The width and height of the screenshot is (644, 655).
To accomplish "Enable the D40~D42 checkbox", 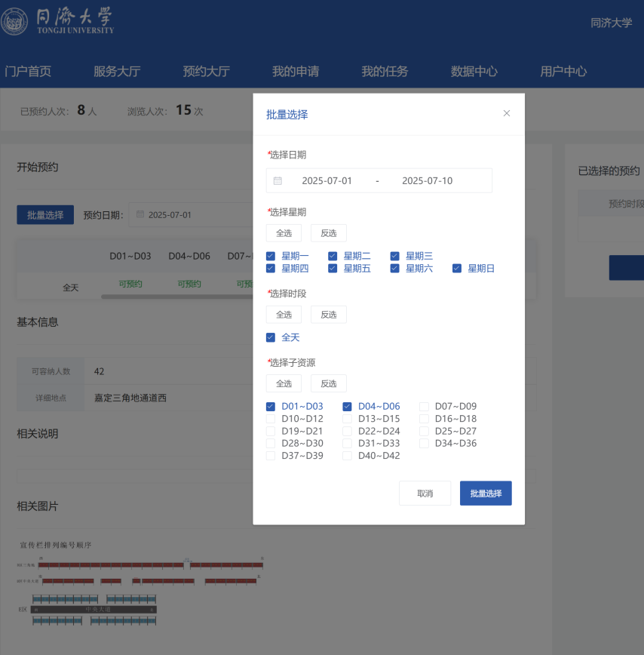I will pyautogui.click(x=347, y=456).
